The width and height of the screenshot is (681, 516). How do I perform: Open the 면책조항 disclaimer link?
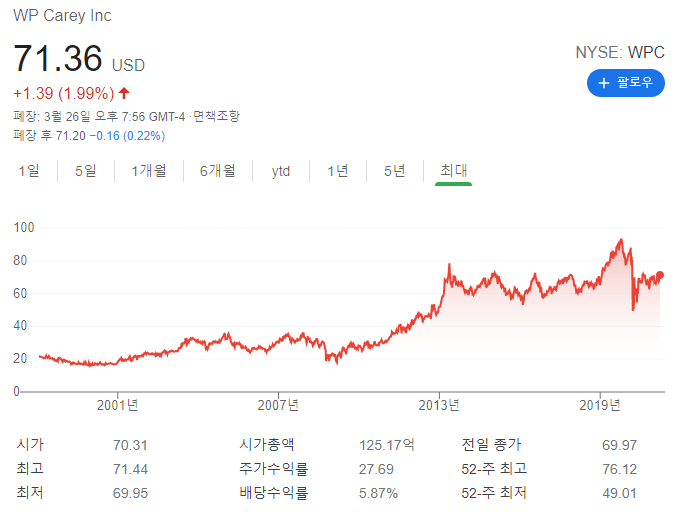(x=216, y=116)
